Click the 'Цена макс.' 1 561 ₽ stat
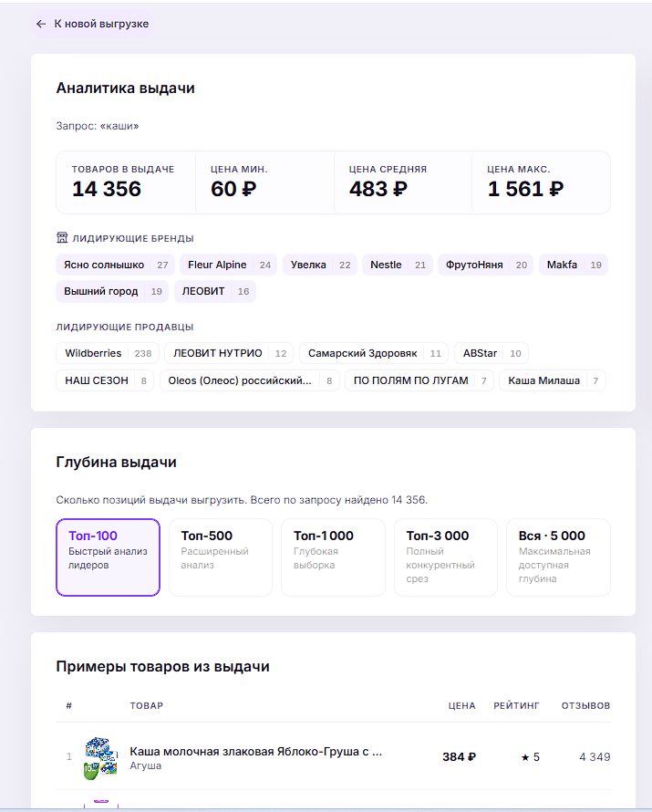The height and width of the screenshot is (812, 652). pyautogui.click(x=542, y=182)
